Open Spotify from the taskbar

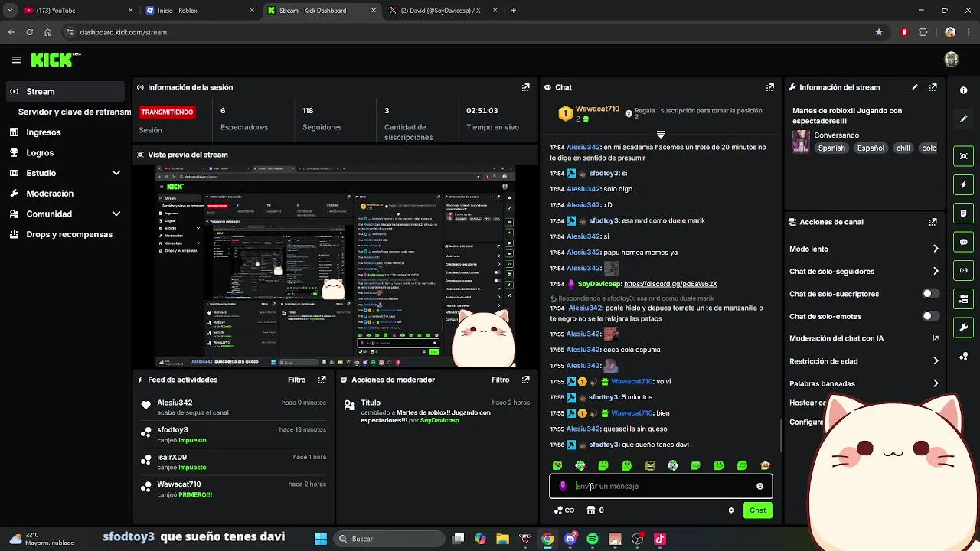coord(593,539)
